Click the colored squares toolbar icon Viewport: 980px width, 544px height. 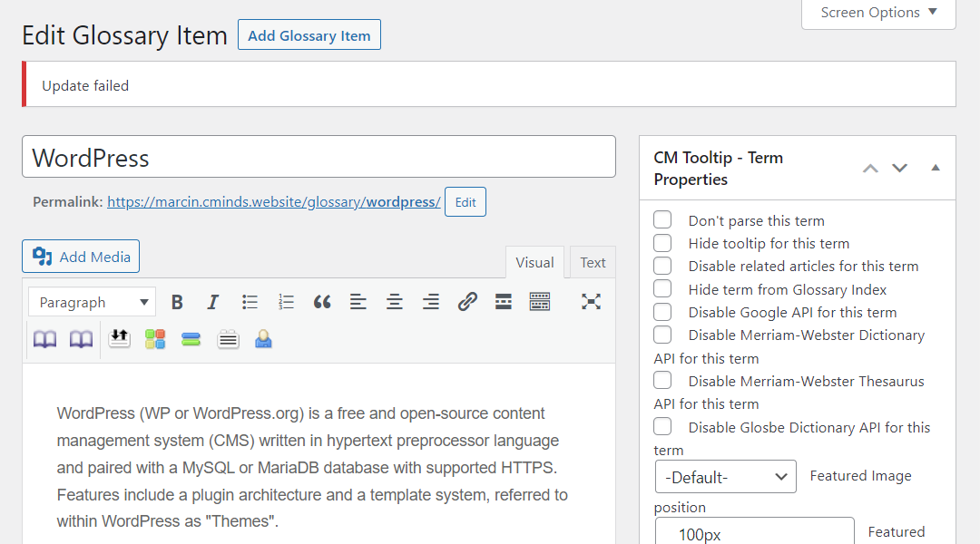[x=155, y=339]
